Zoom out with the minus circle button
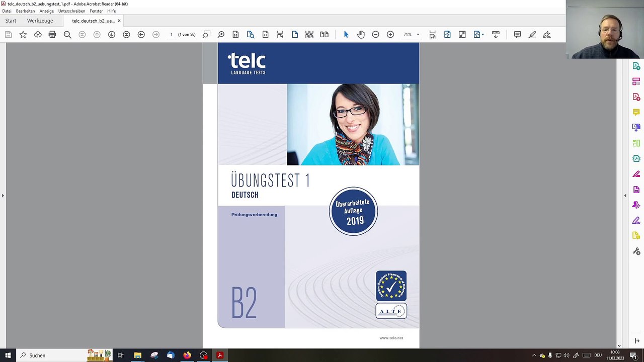Image resolution: width=644 pixels, height=362 pixels. point(375,34)
